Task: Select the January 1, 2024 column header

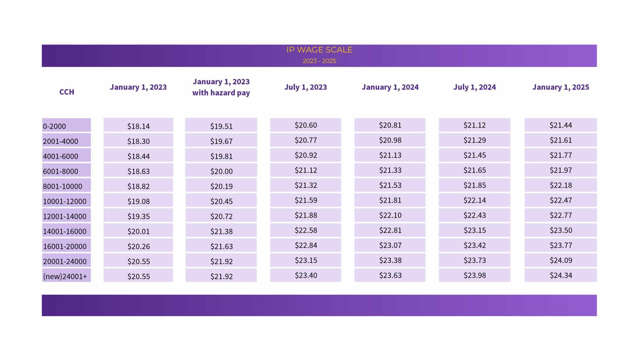Action: coord(390,87)
